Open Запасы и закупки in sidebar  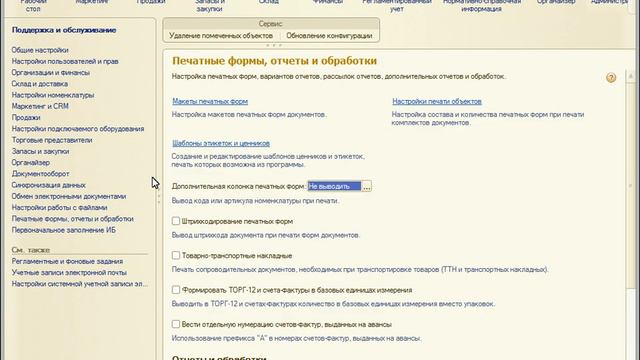point(40,151)
